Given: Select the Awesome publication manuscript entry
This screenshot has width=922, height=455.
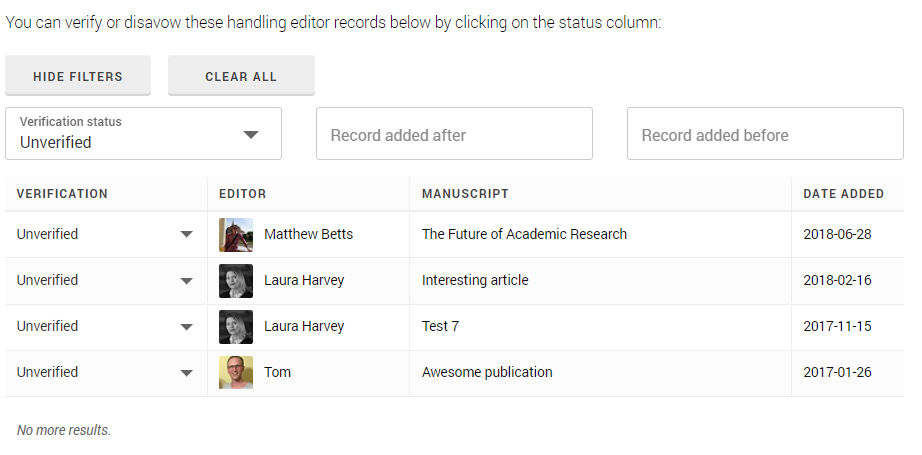Looking at the screenshot, I should (x=487, y=373).
